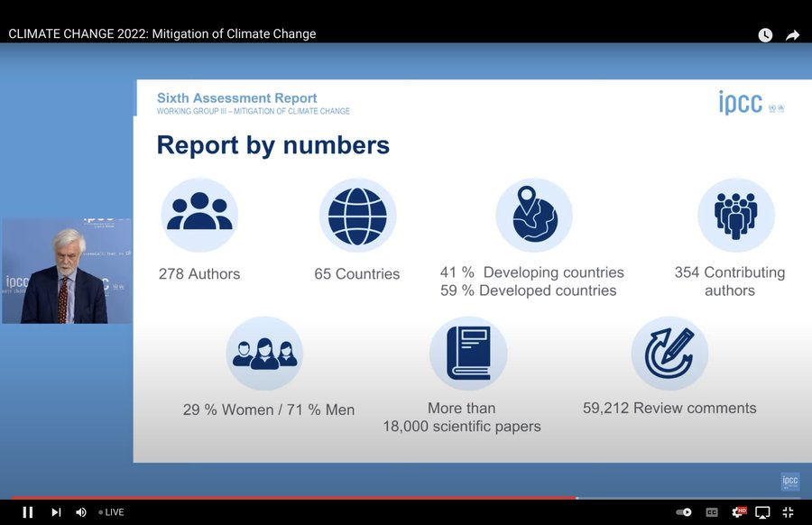This screenshot has height=525, width=812.
Task: Toggle the autoplay switch
Action: point(684,512)
